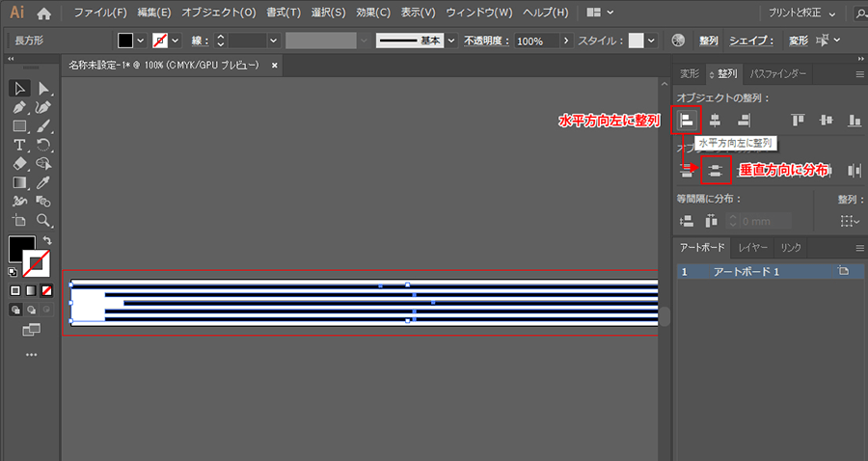Screen dimensions: 868x461
Task: Switch to 変形 panel tab
Action: tap(690, 73)
